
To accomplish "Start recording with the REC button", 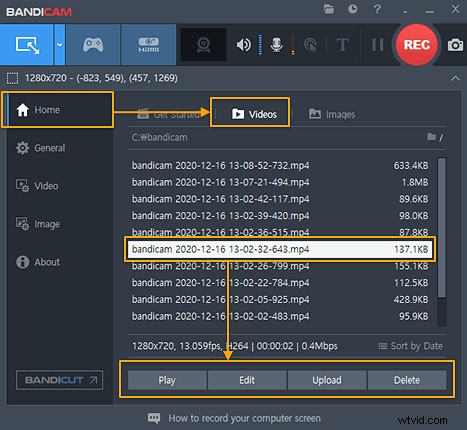I will pos(416,45).
